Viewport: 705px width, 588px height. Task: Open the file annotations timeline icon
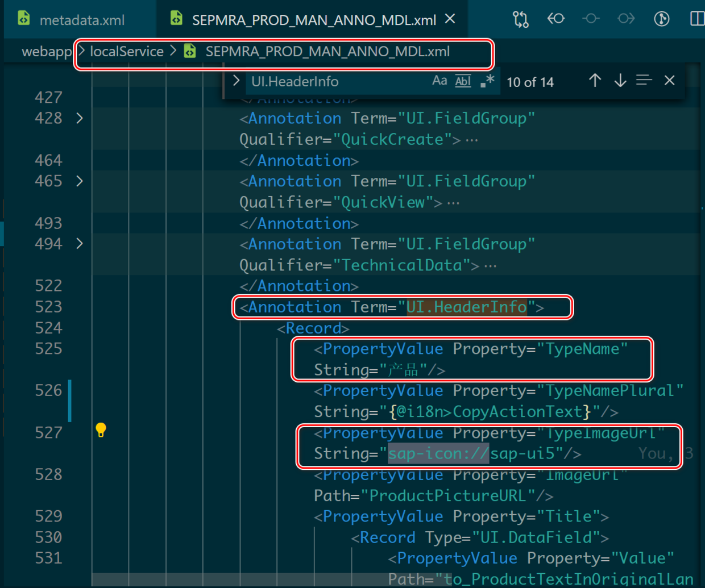pos(661,19)
